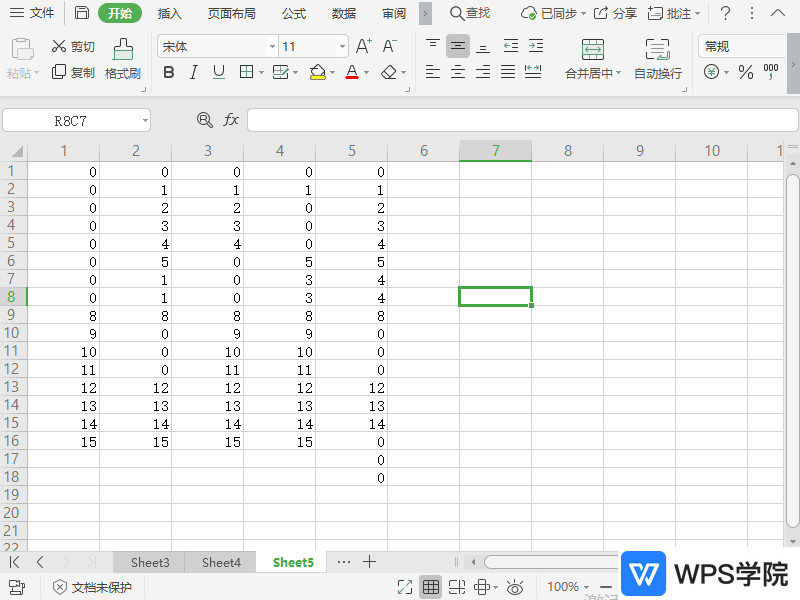Toggle center horizontal alignment
The image size is (800, 600).
pyautogui.click(x=458, y=72)
